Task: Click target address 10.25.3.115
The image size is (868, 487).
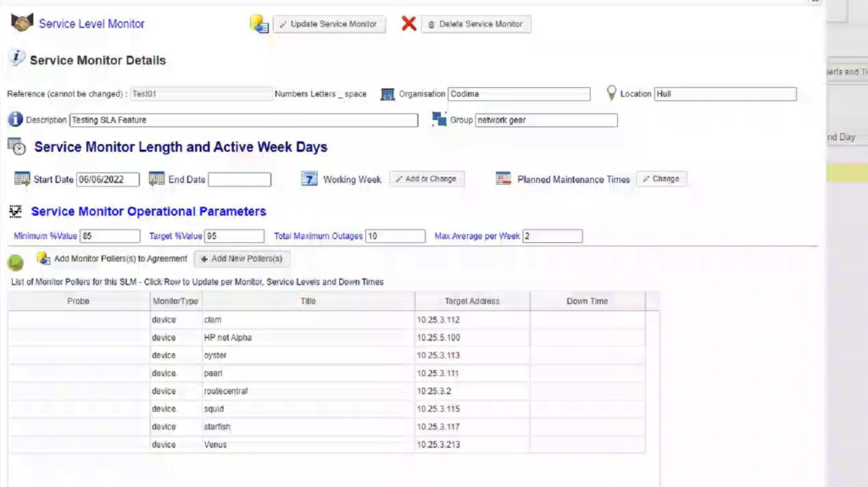Action: click(438, 409)
